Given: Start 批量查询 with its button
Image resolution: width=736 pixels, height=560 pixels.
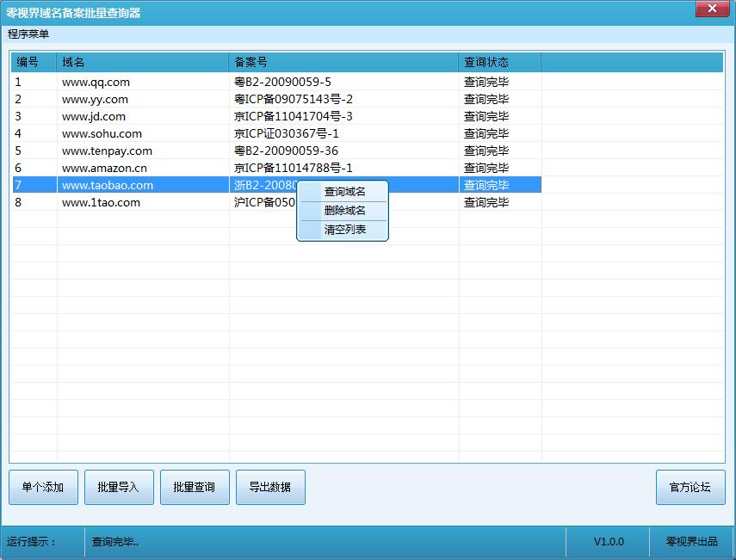Looking at the screenshot, I should pos(195,487).
